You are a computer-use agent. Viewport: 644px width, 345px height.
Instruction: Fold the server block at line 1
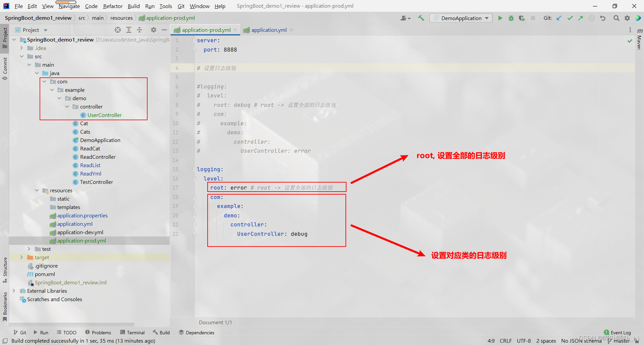tap(194, 41)
